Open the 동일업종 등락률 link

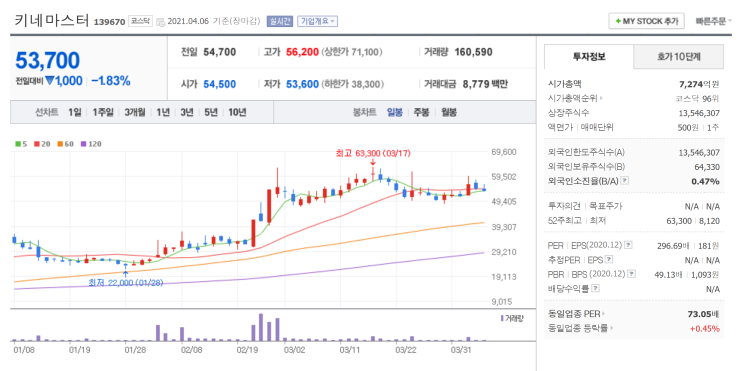[x=580, y=328]
